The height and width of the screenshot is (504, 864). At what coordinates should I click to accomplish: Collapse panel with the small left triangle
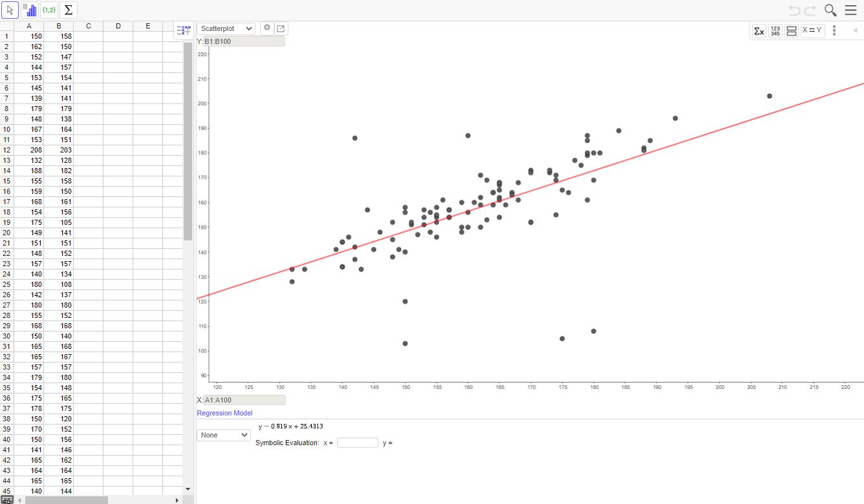pos(855,30)
